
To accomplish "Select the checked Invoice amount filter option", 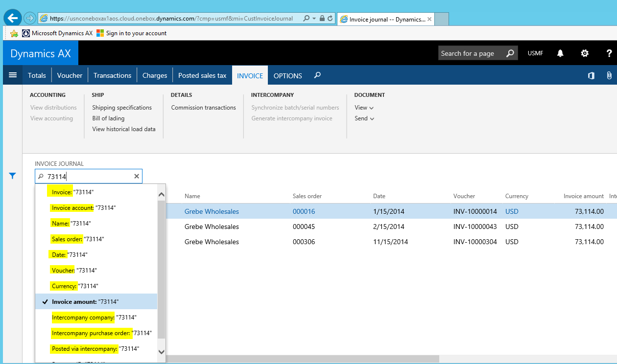I will click(x=85, y=302).
